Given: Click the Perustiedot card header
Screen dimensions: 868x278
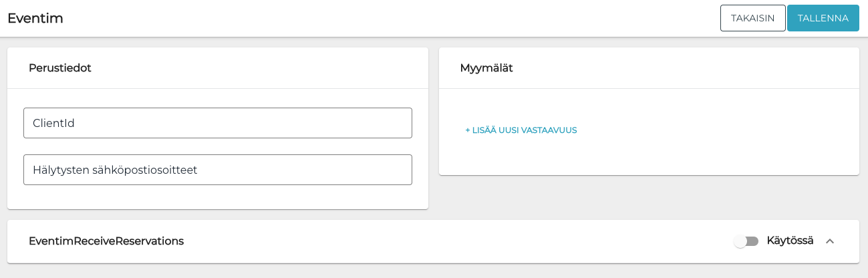Looking at the screenshot, I should [60, 68].
